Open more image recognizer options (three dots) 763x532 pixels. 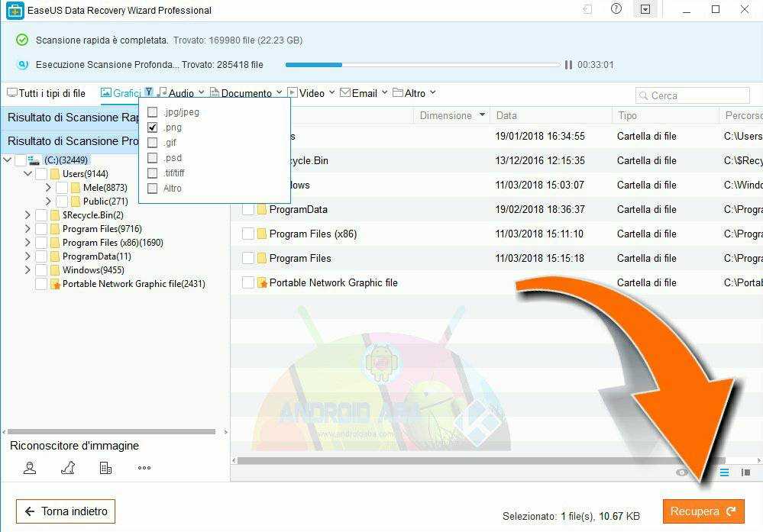pos(144,468)
